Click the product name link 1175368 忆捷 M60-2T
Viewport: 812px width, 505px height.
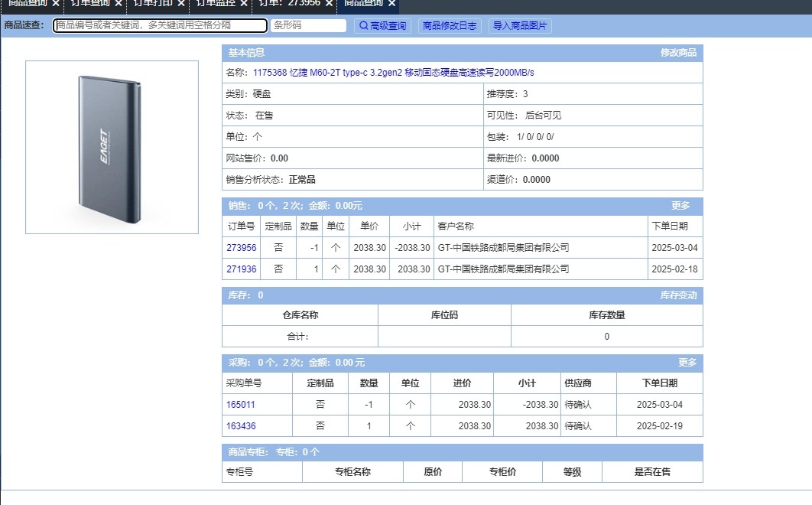(x=393, y=73)
